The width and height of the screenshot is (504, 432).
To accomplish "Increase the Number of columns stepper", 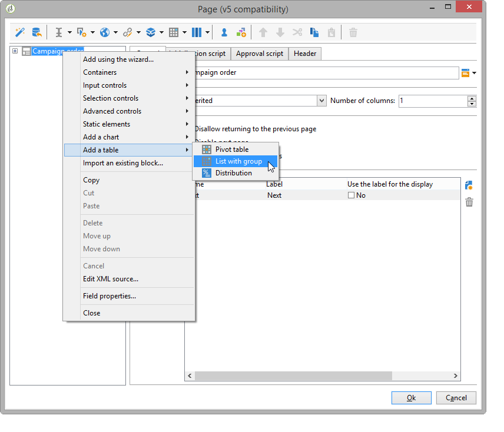I will click(472, 98).
